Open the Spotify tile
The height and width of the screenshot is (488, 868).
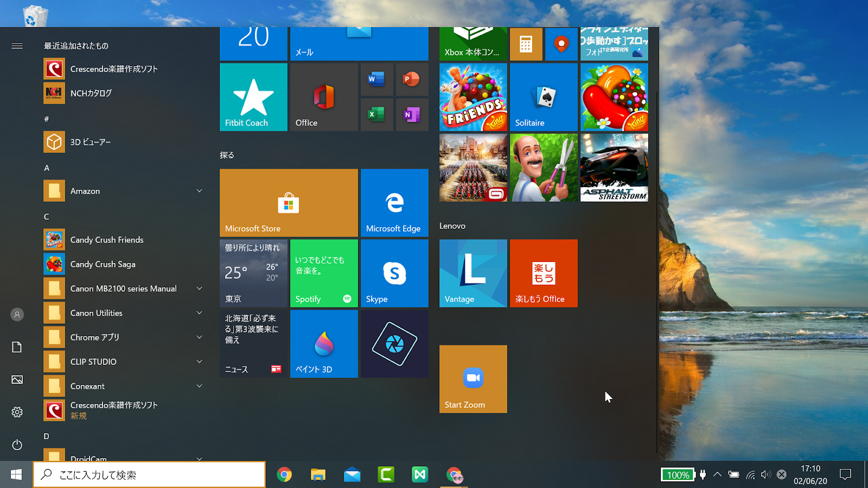tap(324, 273)
